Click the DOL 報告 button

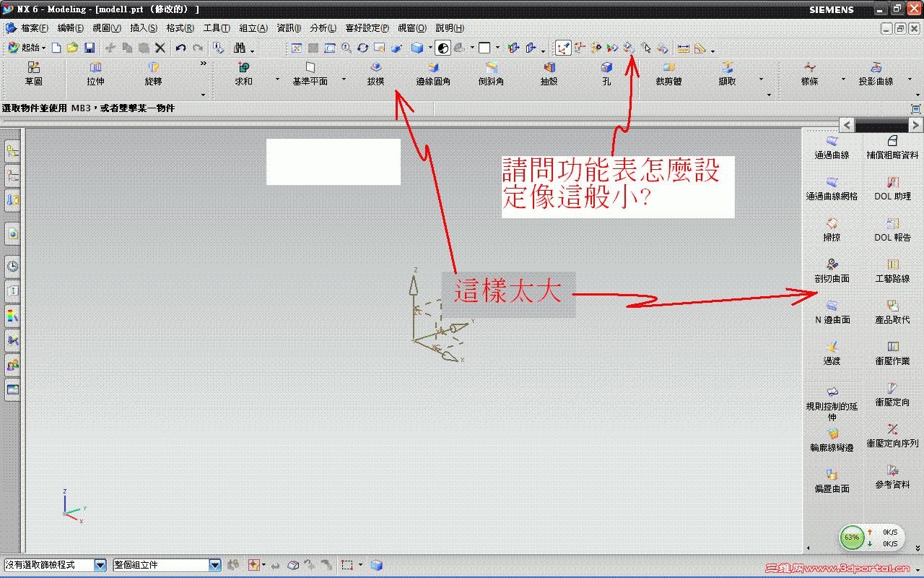pos(892,230)
